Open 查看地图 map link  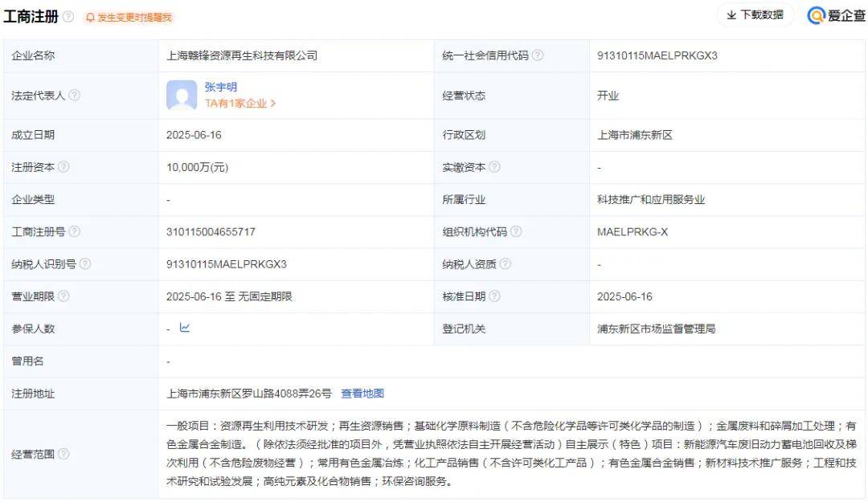coord(362,394)
